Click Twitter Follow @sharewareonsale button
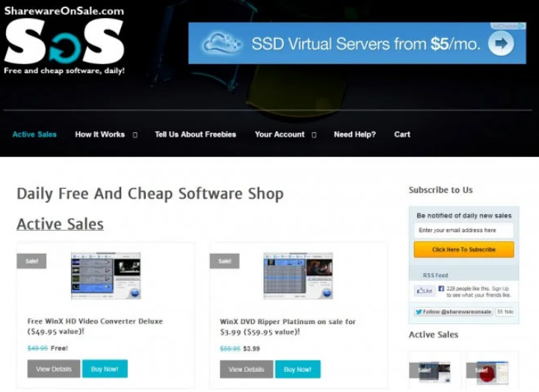The image size is (539, 392). [454, 311]
